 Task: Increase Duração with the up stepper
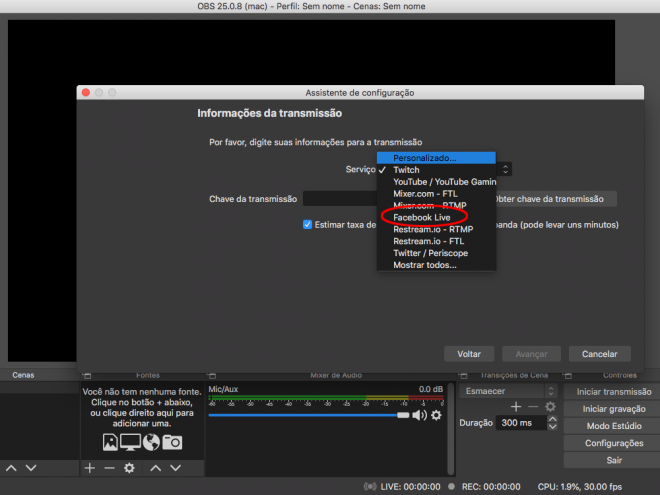553,419
